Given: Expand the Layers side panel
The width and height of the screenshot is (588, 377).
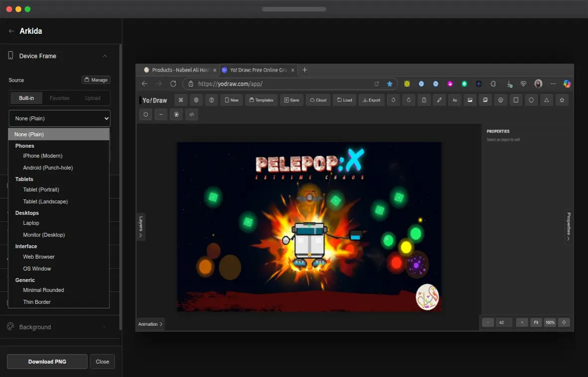Looking at the screenshot, I should pos(141,227).
